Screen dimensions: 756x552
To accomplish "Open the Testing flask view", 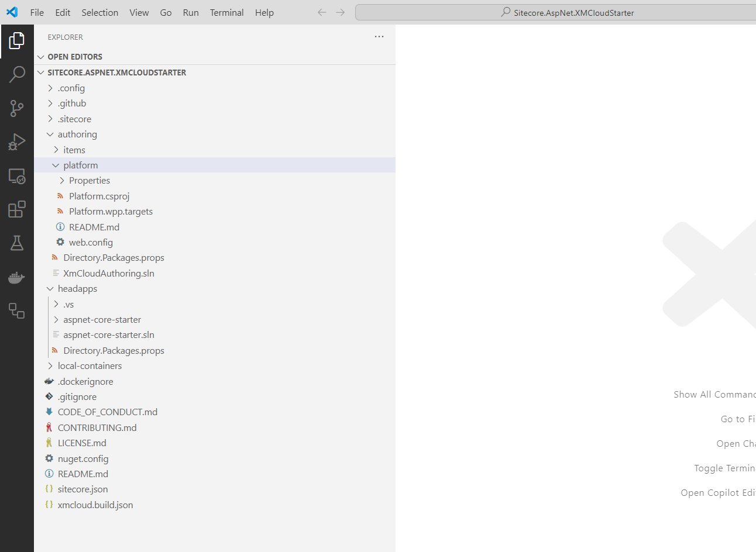I will (x=17, y=243).
